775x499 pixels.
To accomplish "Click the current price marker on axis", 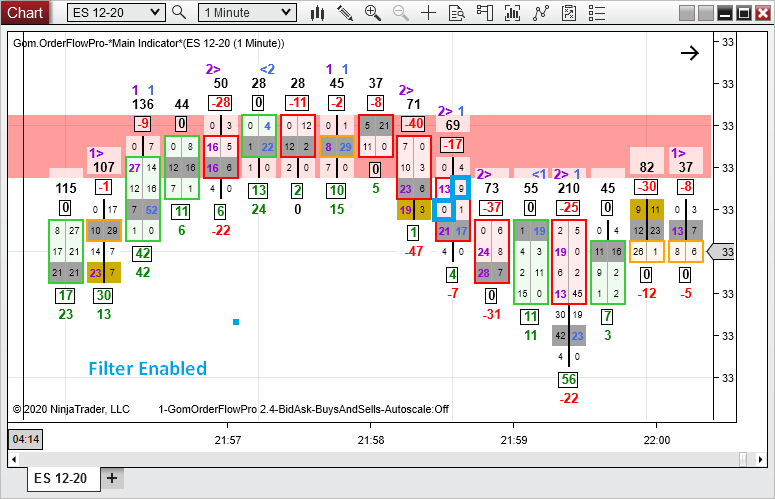I will 722,252.
